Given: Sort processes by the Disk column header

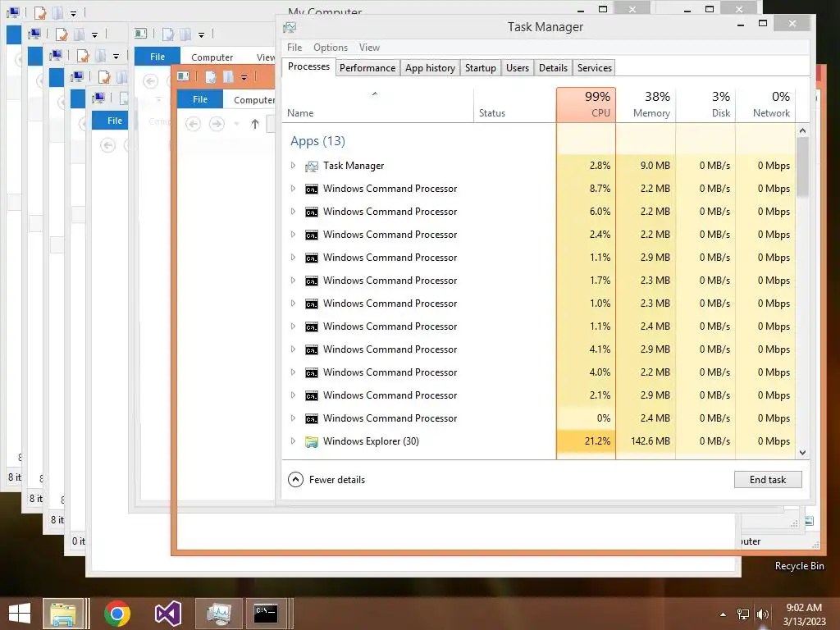Looking at the screenshot, I should click(706, 105).
